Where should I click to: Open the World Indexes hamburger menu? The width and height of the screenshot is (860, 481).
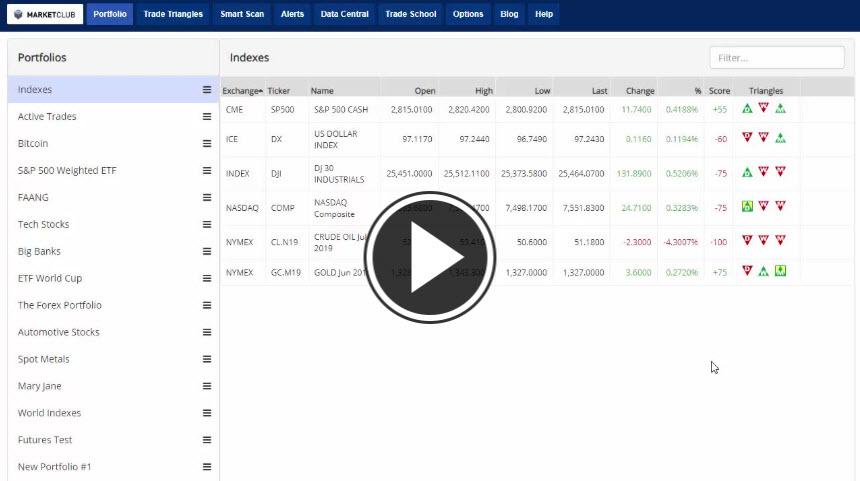click(x=207, y=413)
